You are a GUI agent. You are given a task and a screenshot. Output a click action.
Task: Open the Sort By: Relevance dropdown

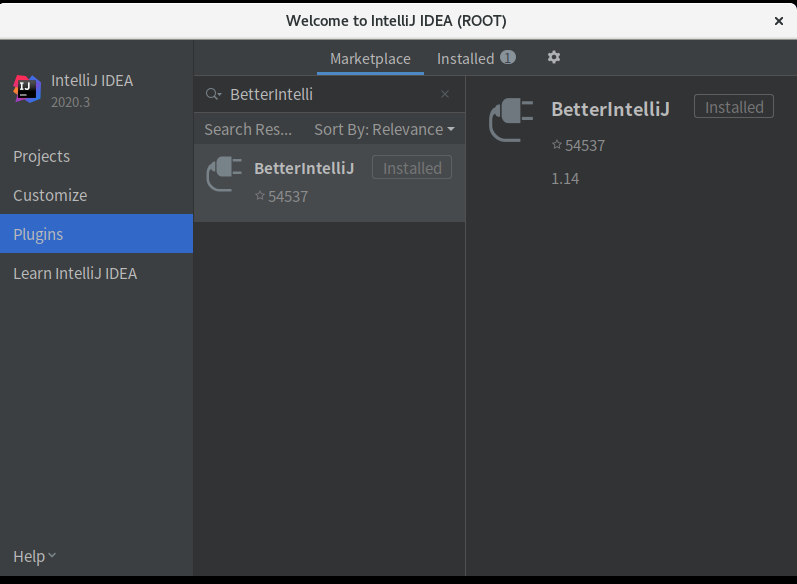click(x=384, y=130)
